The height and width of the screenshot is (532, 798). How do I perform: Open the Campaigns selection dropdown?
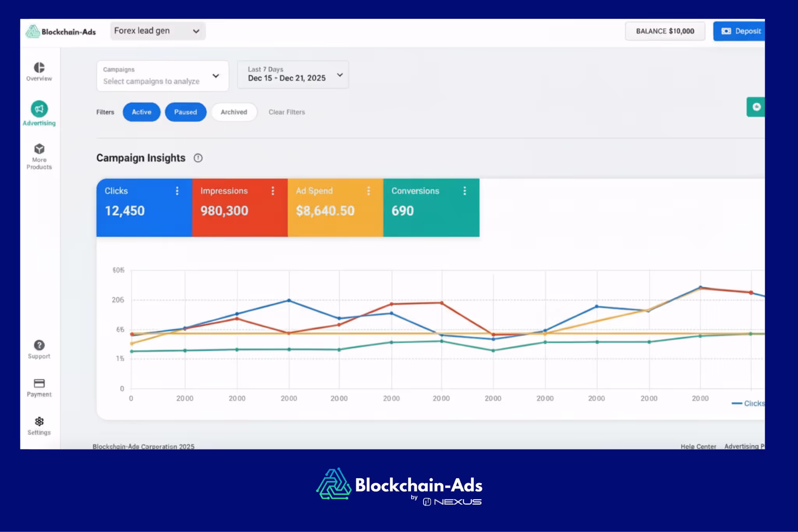click(x=162, y=76)
